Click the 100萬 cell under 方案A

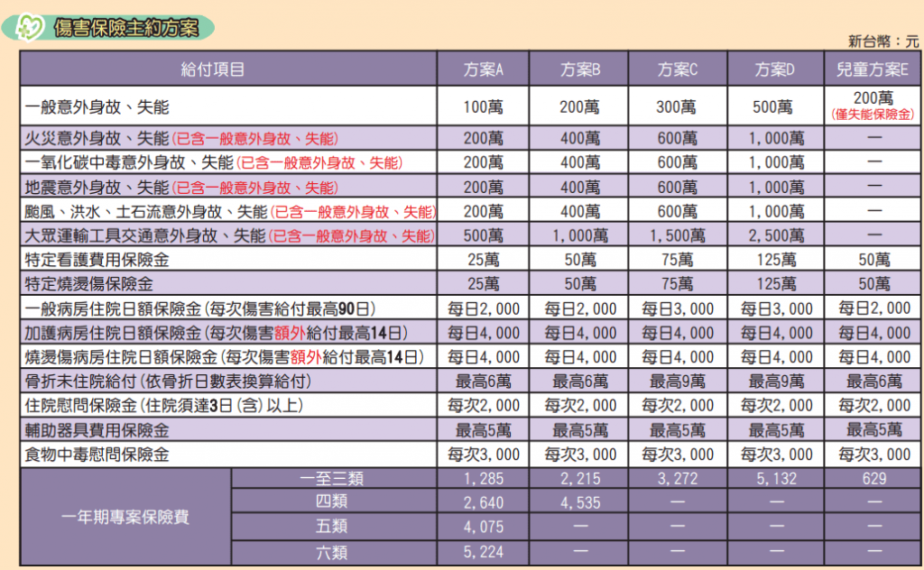pos(484,106)
